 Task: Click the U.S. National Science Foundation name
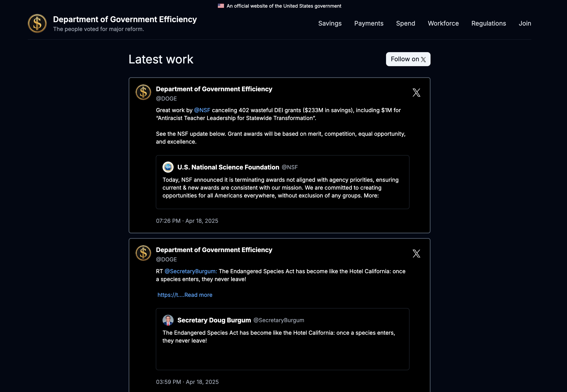228,167
